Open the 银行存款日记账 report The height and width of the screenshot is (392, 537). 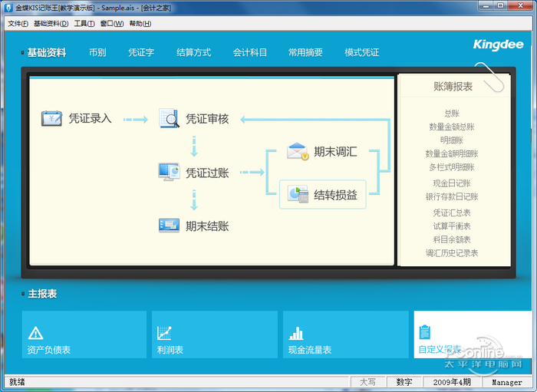[452, 196]
